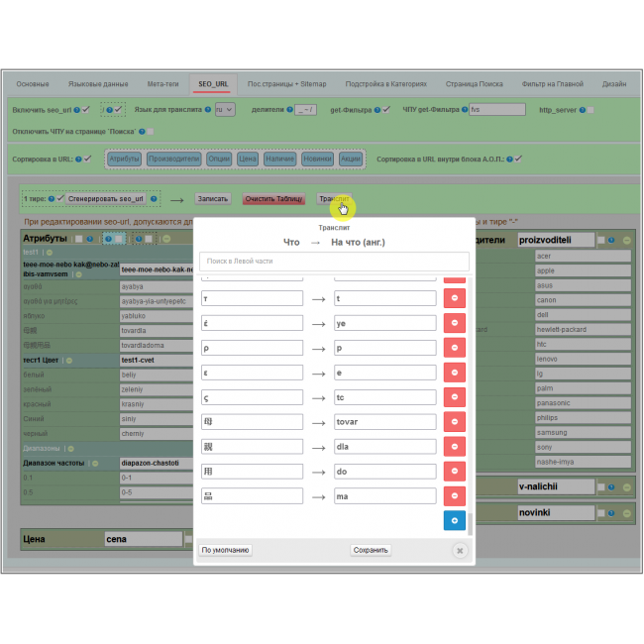Click info icon beside 'Включить seo_url'
Screen dimensions: 644x644
78,110
